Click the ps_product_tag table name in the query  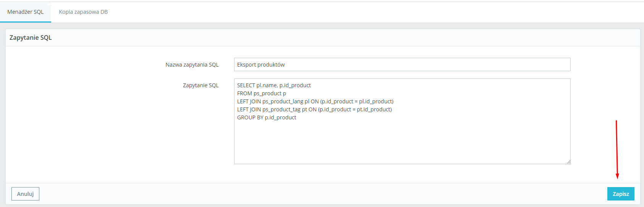tap(282, 109)
